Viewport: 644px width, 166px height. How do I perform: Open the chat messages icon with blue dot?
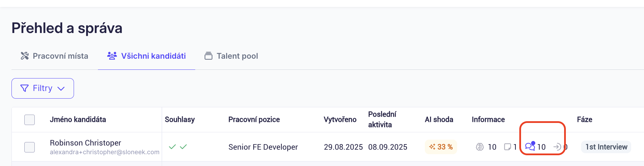(530, 146)
